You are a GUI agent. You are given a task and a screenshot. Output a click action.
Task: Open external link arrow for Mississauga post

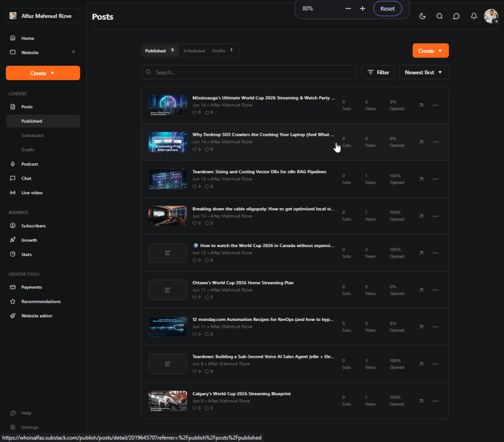click(x=421, y=105)
